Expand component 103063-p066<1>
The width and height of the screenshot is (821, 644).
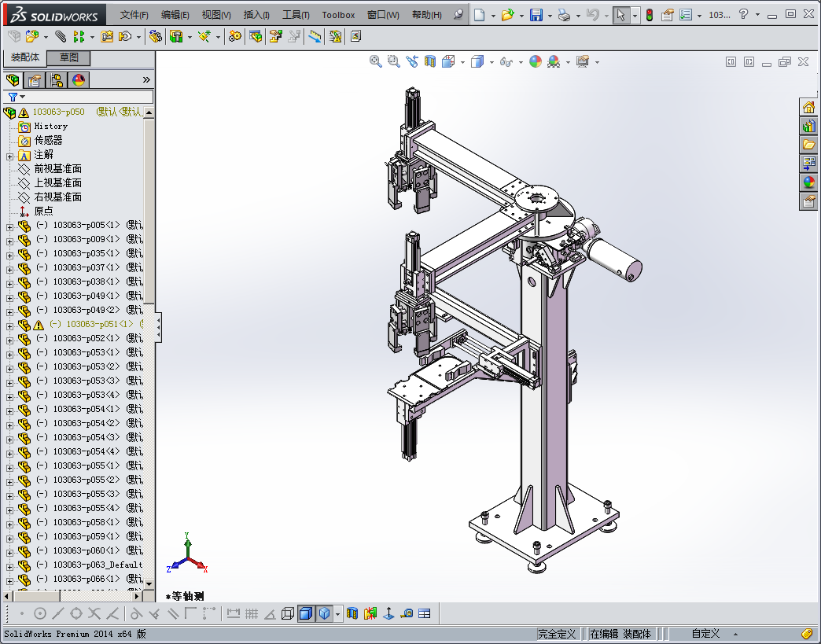pyautogui.click(x=9, y=580)
